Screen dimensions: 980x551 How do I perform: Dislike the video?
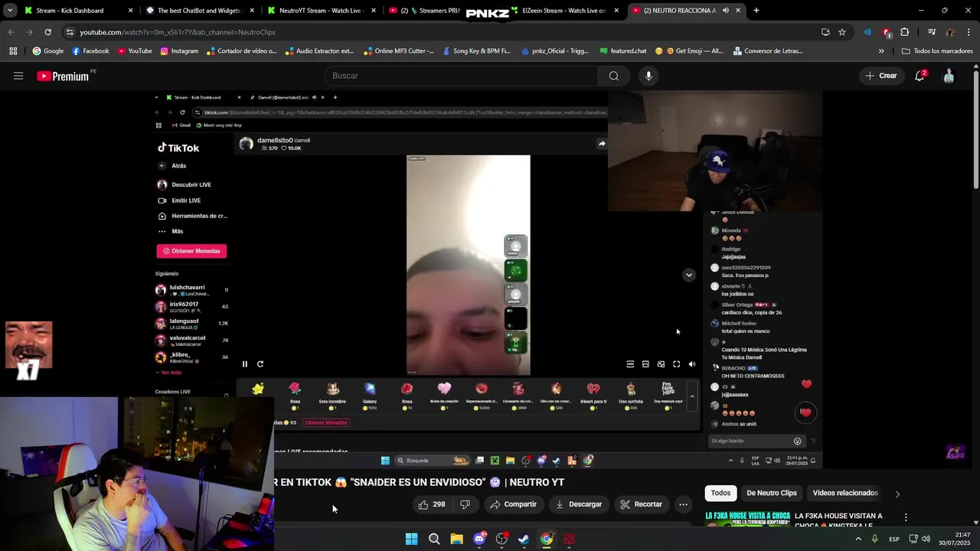pos(465,504)
